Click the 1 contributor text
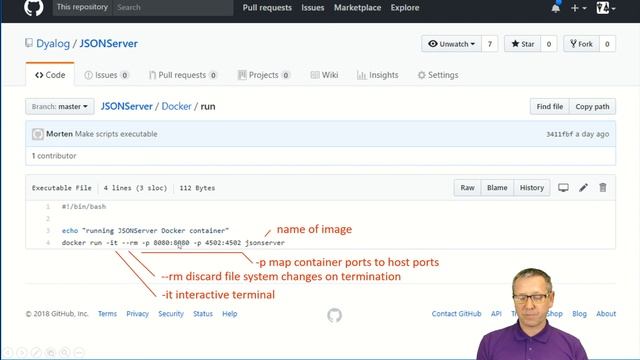 (54, 156)
